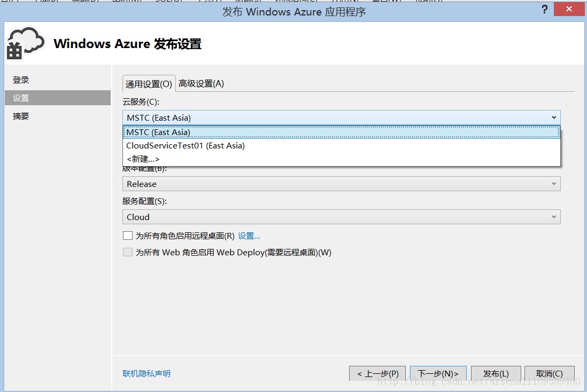
Task: Click the 云服务(C): field label
Action: 141,102
